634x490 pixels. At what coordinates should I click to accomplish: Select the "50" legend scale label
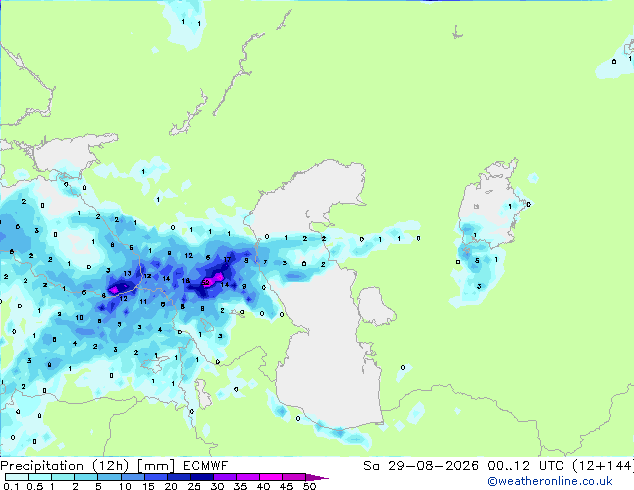pyautogui.click(x=309, y=486)
